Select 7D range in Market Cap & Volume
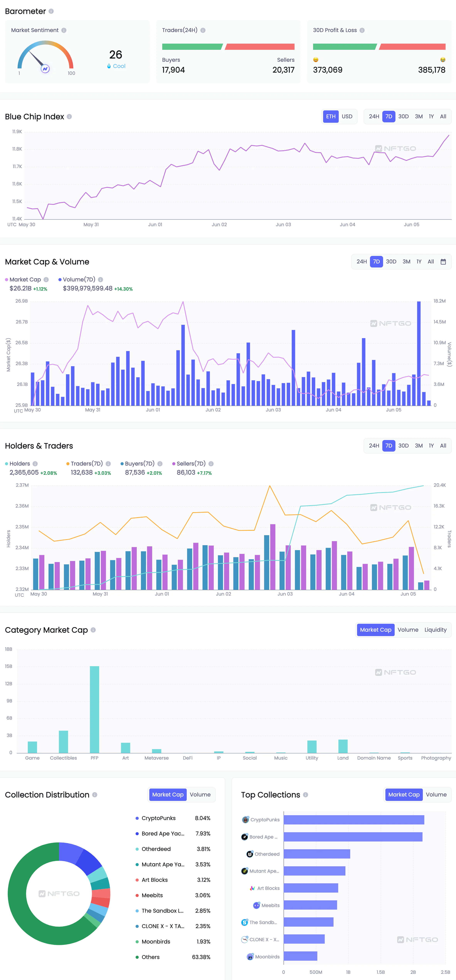Screen dimensions: 456x980 click(x=376, y=262)
